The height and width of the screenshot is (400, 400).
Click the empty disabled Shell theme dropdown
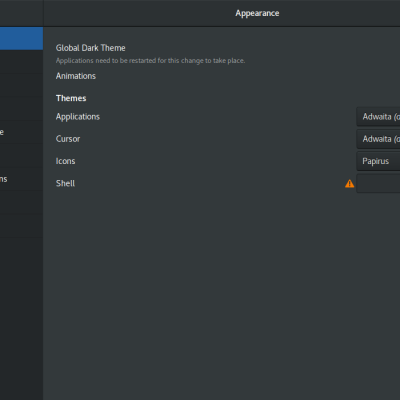pyautogui.click(x=378, y=183)
